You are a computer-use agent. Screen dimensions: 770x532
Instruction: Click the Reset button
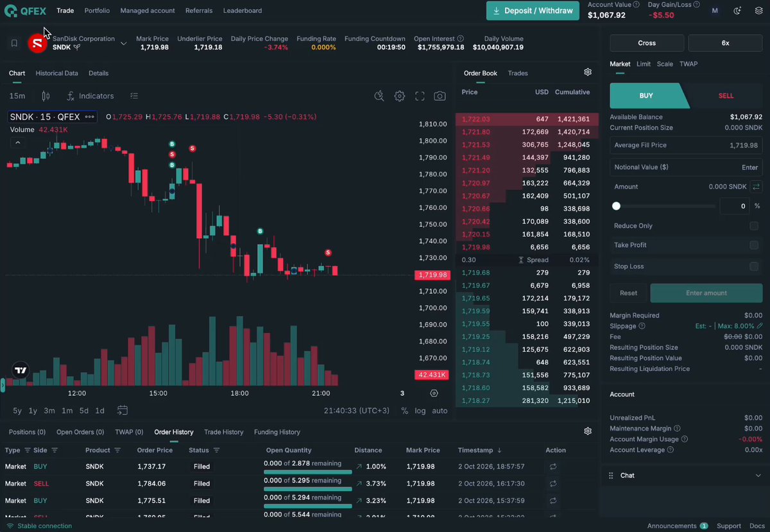click(628, 293)
